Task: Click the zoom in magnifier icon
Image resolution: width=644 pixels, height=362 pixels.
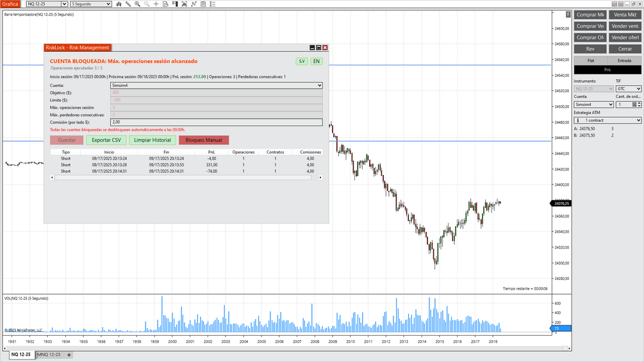Action: point(138,4)
